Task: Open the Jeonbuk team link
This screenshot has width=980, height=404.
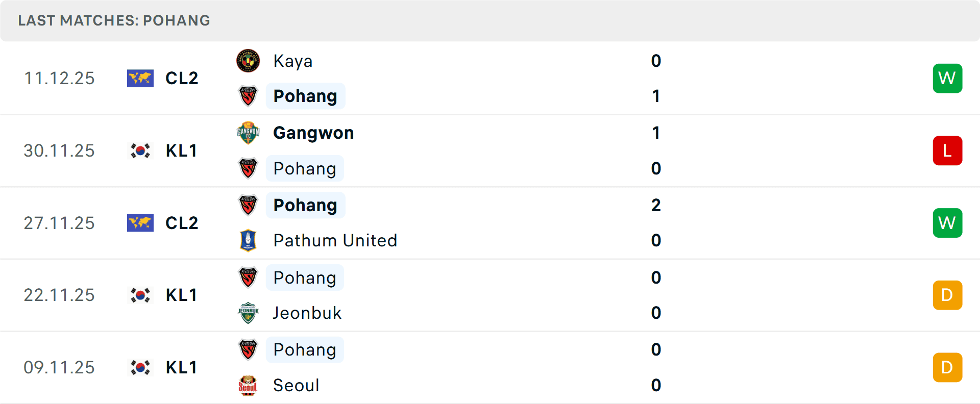Action: click(x=307, y=313)
